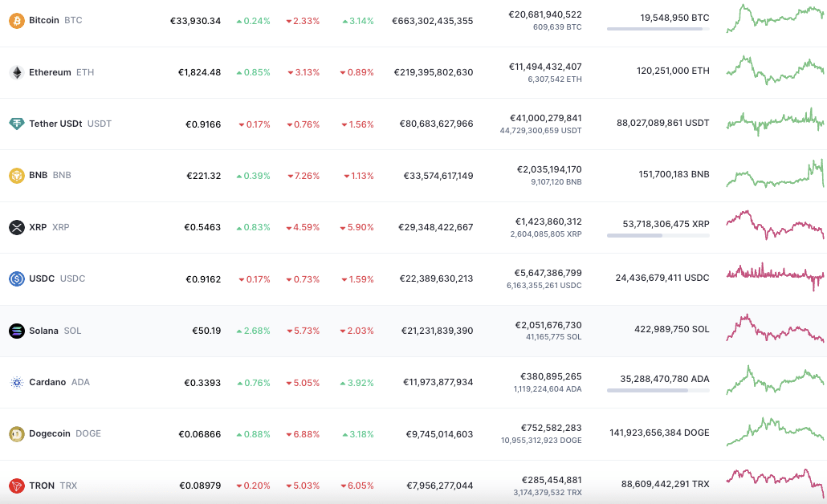827x504 pixels.
Task: Click the TRON logo icon
Action: pos(17,486)
